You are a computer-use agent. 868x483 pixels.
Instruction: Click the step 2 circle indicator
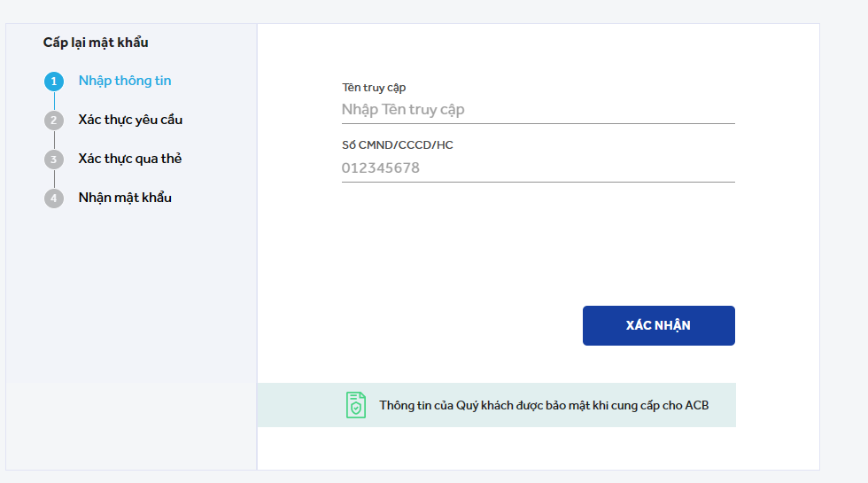click(x=54, y=121)
